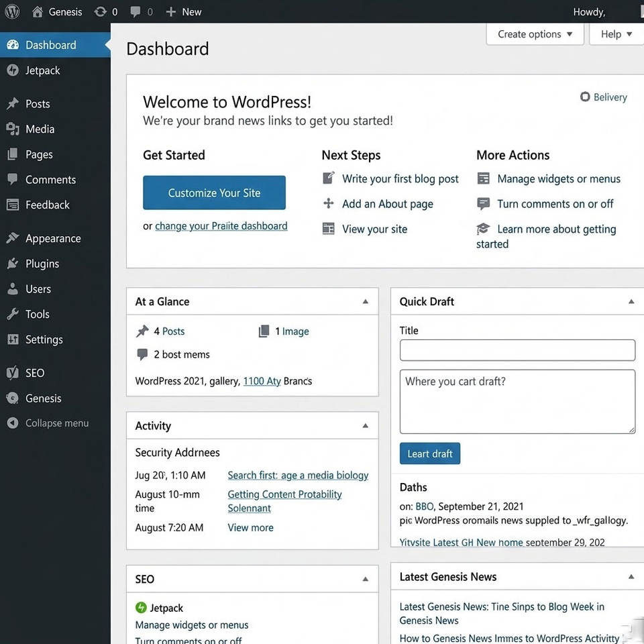Click the Users person icon
The height and width of the screenshot is (644, 644).
coord(13,288)
